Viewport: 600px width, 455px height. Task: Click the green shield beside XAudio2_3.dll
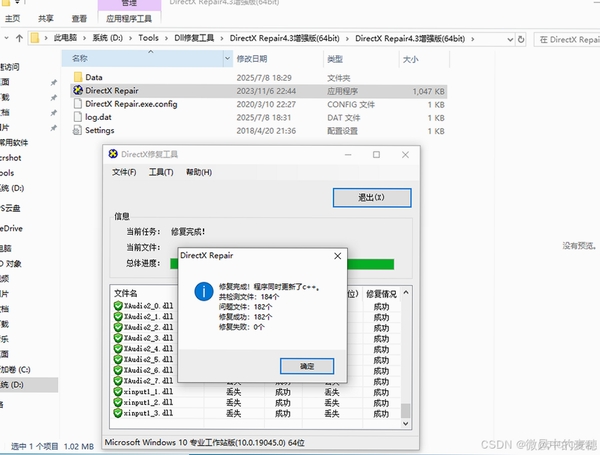[x=118, y=338]
